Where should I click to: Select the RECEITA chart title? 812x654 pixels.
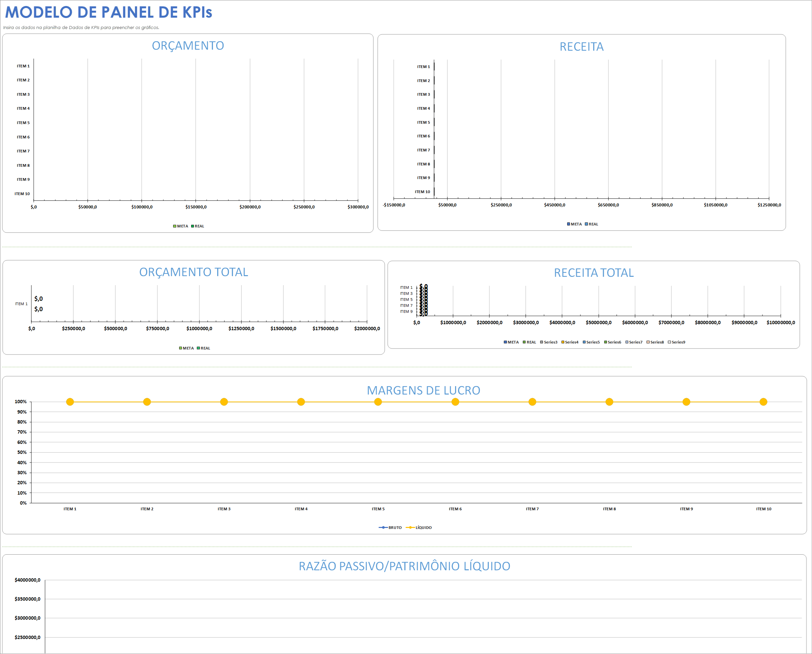(x=581, y=47)
